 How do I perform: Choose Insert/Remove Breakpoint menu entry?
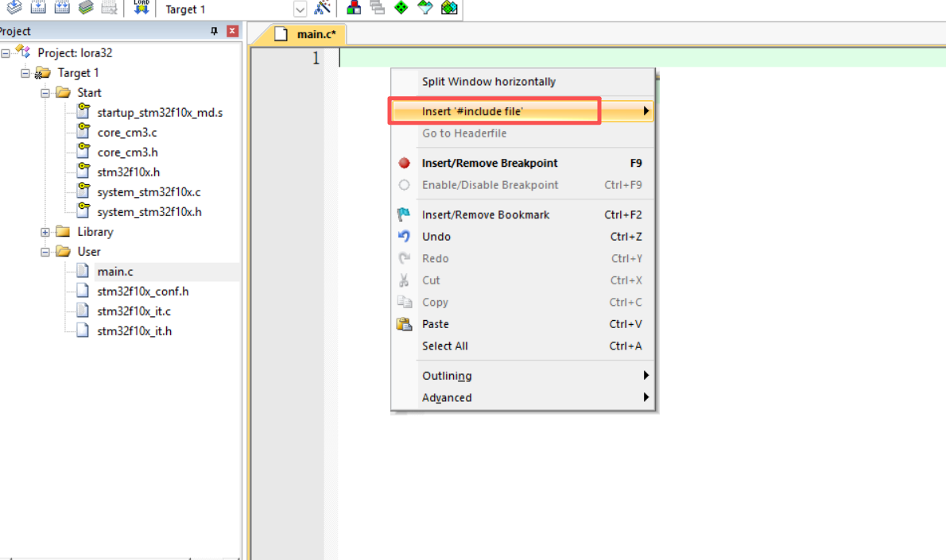(522, 163)
